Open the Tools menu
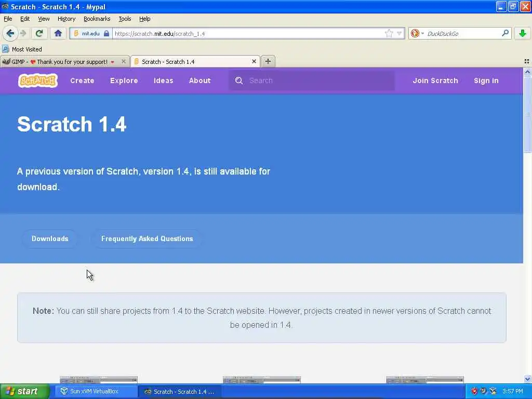The image size is (532, 399). coord(125,19)
